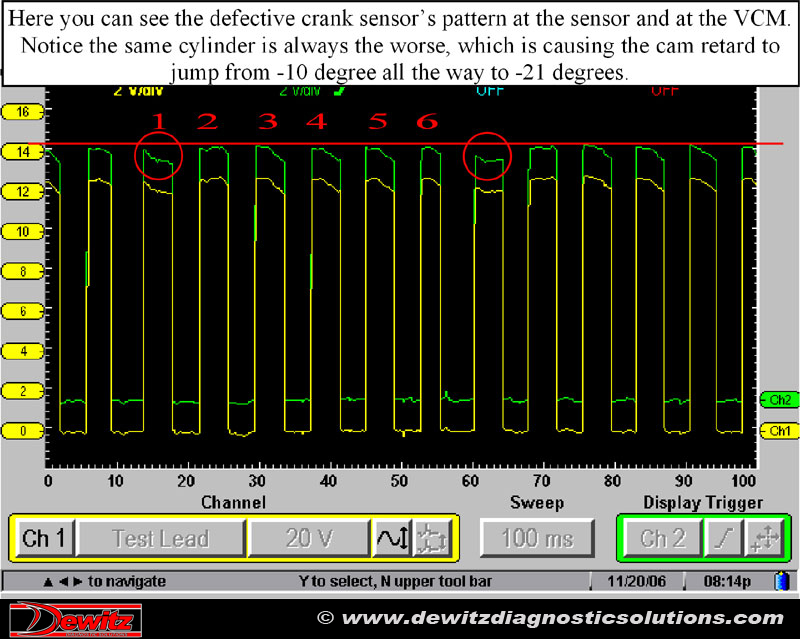This screenshot has height=639, width=800.
Task: Open the 100 ms sweep selector
Action: 537,538
